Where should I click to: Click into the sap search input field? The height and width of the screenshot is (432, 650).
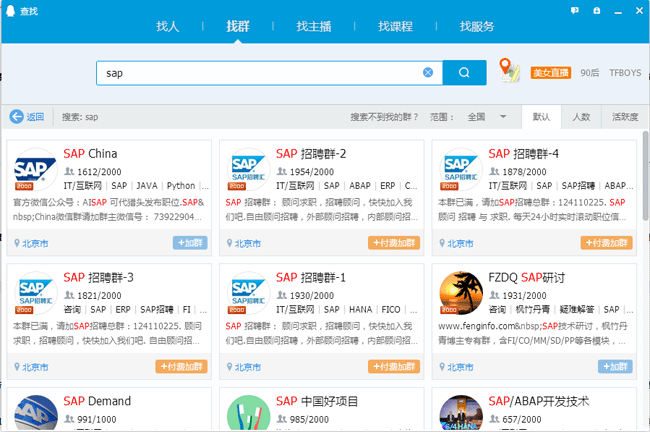coord(260,73)
